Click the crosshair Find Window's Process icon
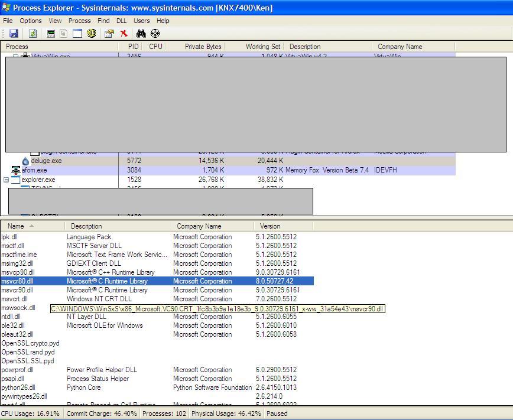Image resolution: width=513 pixels, height=420 pixels. [x=155, y=33]
